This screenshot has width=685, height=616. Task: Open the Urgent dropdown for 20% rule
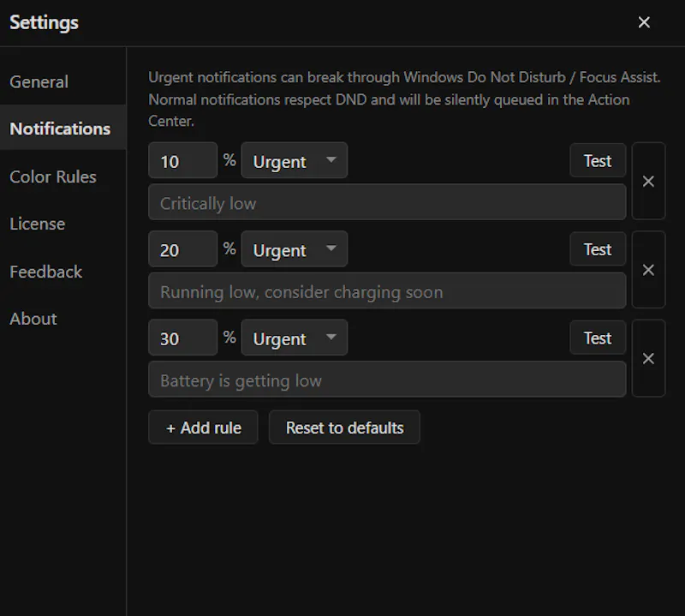point(295,249)
